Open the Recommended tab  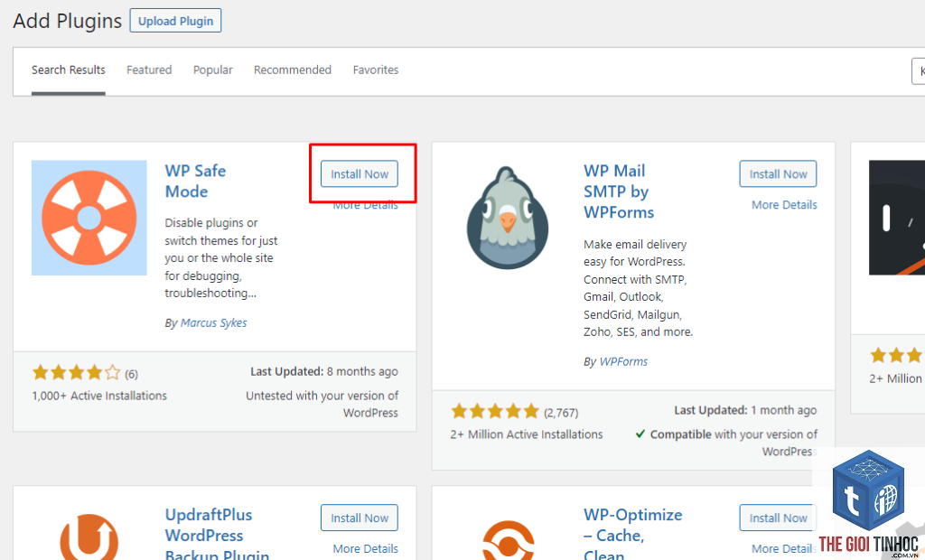(293, 70)
